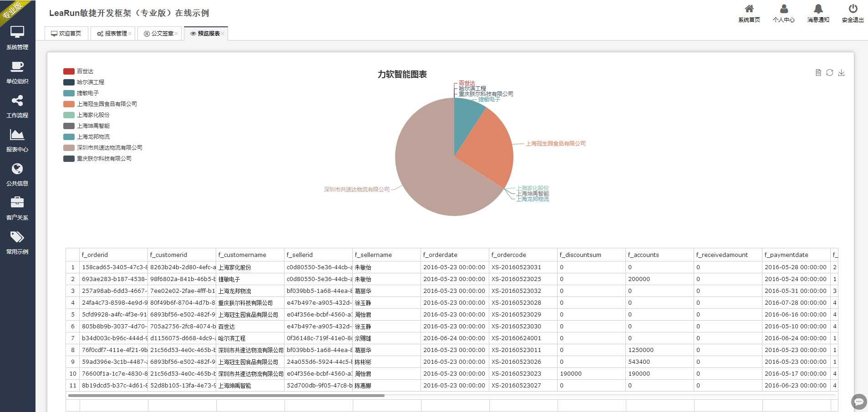The width and height of the screenshot is (868, 412).
Task: Toggle 上海坤禹智能 legend entry
Action: click(86, 126)
